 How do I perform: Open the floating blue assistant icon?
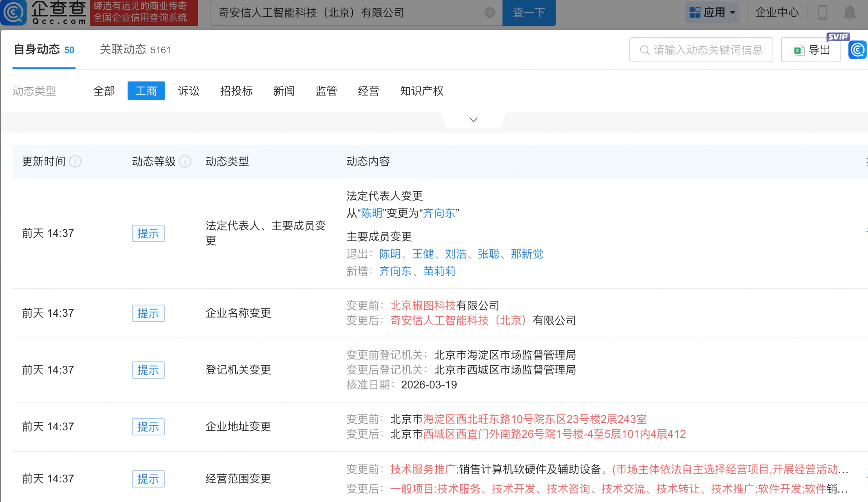point(857,50)
